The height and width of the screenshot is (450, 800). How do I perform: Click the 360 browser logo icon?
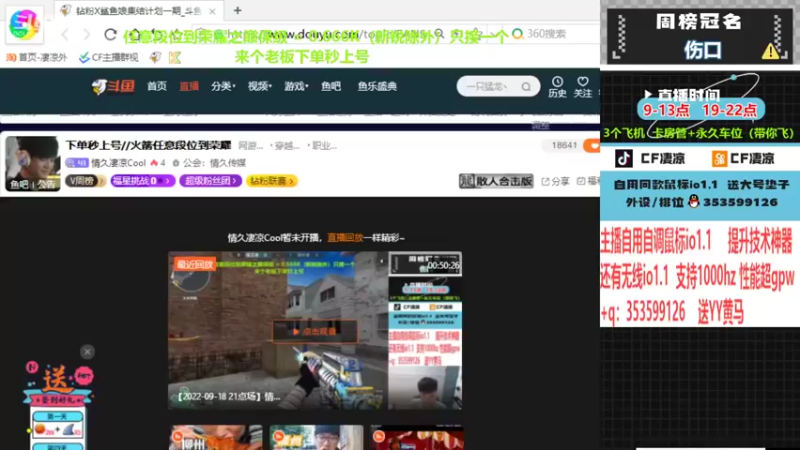[x=24, y=24]
